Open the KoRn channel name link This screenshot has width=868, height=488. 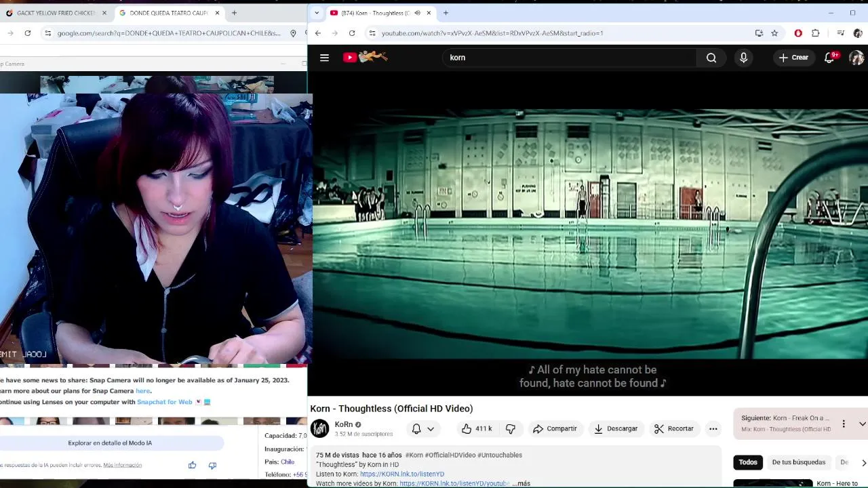[343, 424]
